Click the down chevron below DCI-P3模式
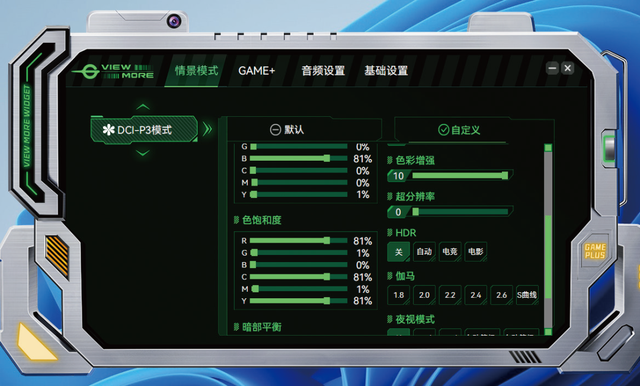This screenshot has width=640, height=386. [143, 153]
